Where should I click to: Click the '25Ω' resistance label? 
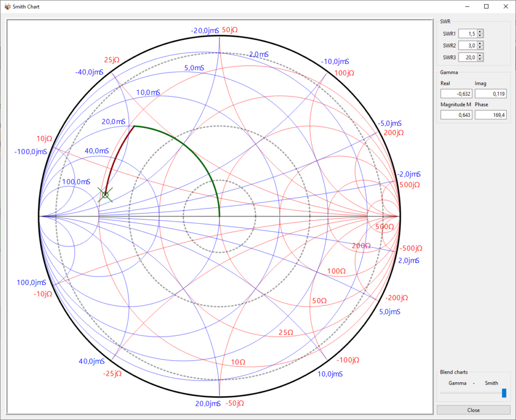click(x=286, y=332)
